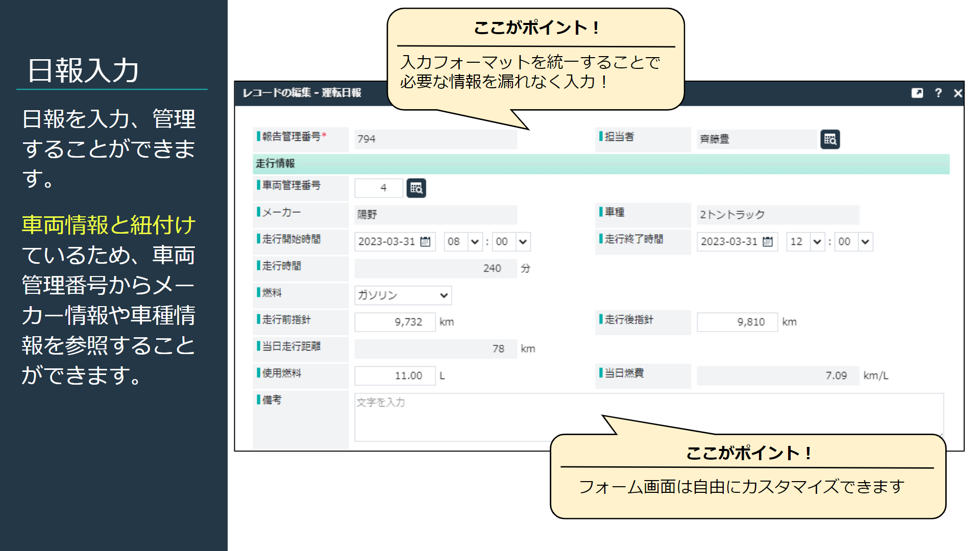This screenshot has width=980, height=551.
Task: Select the 使用燃料 fuel amount input field
Action: point(395,376)
